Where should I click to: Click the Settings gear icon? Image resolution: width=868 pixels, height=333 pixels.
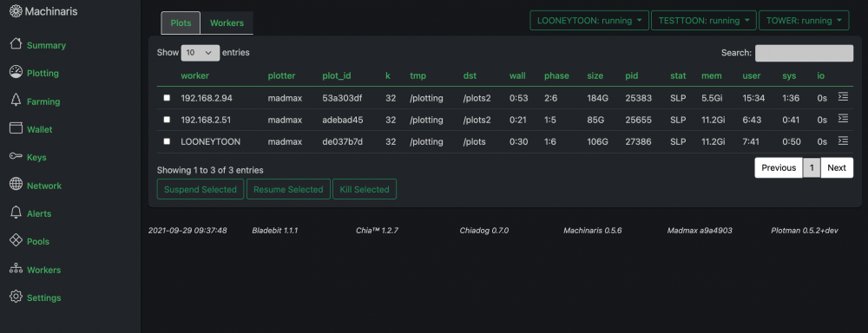[16, 297]
